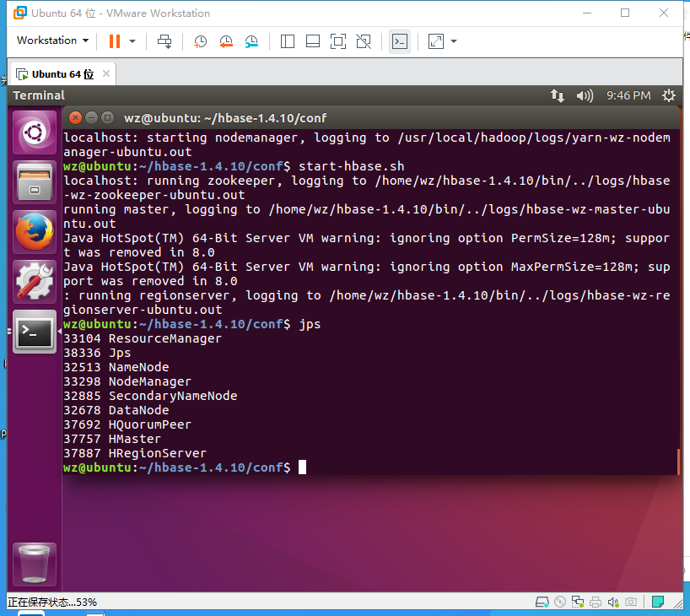The height and width of the screenshot is (616, 690).
Task: Click the terminal title wz@ubuntu: ~/hbase-1.4.10/conf
Action: tap(225, 118)
